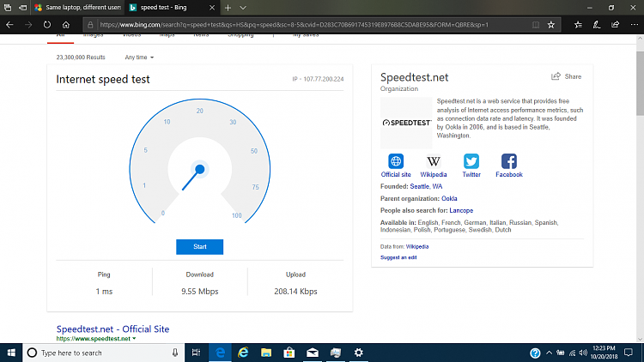
Task: Click the '9.55 Mbps' download value
Action: tap(200, 292)
